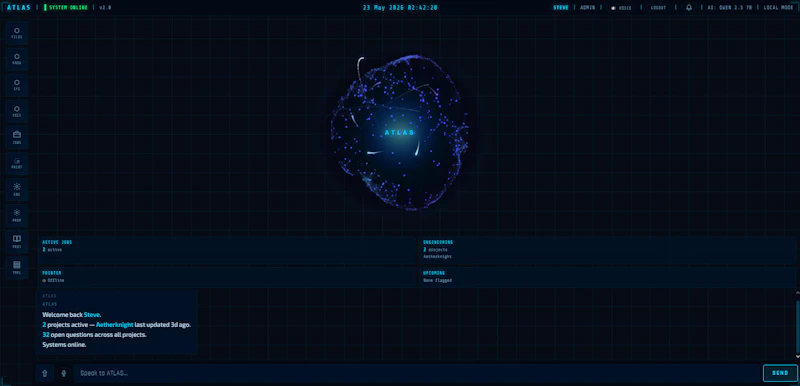
Task: Click the SYSTEM ONLINE status indicator
Action: coord(66,8)
